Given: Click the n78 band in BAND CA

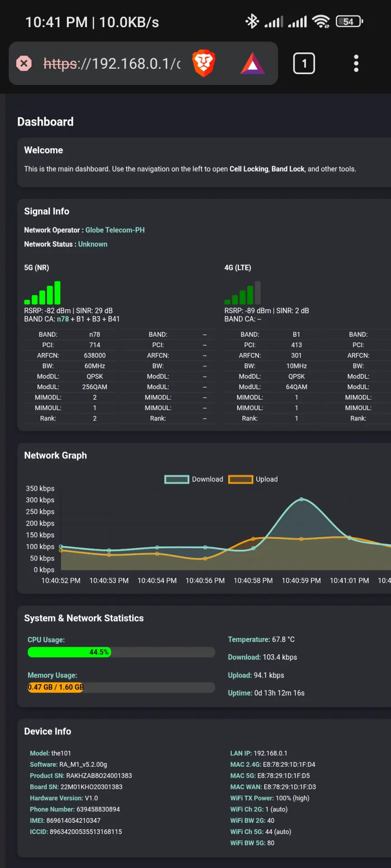Looking at the screenshot, I should pos(63,319).
